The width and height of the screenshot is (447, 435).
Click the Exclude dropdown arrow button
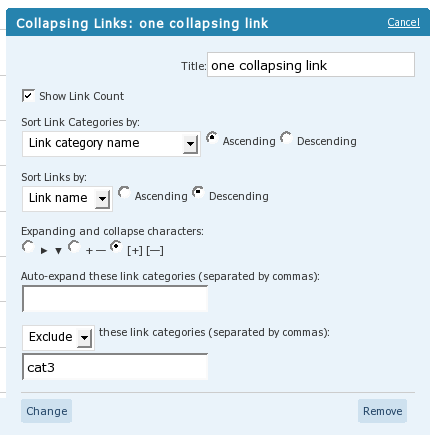(84, 338)
